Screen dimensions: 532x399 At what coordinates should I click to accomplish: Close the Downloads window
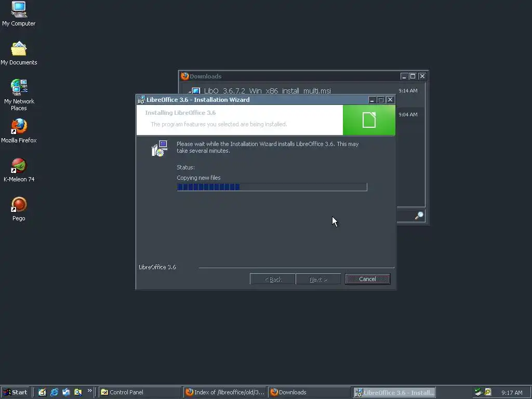coord(422,76)
